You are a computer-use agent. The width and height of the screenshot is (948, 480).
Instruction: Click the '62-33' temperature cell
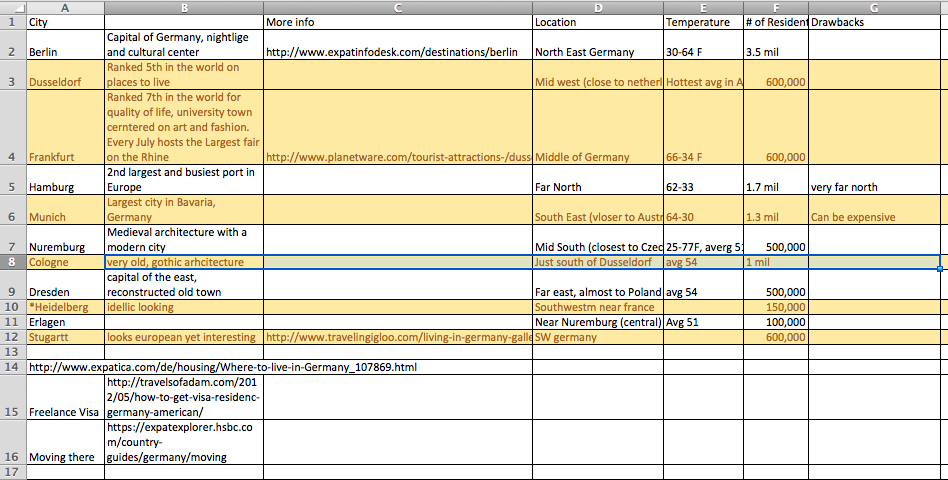point(704,180)
